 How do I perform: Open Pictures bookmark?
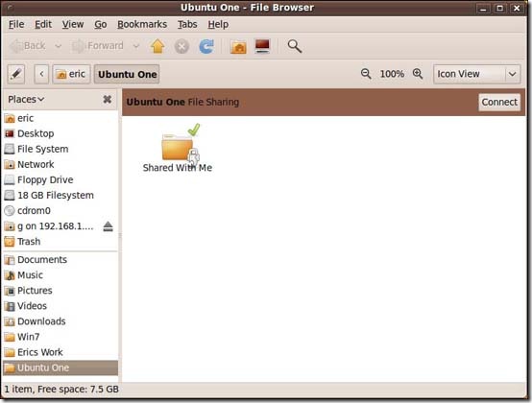(x=60, y=291)
